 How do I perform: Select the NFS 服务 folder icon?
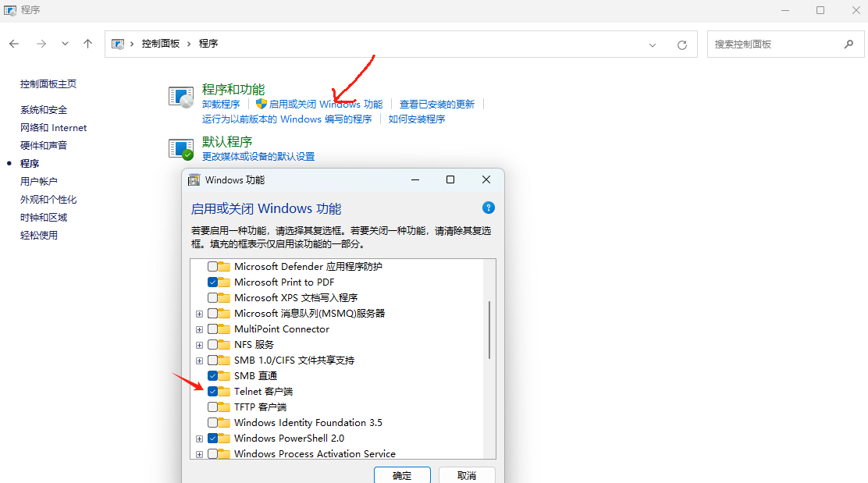coord(224,345)
